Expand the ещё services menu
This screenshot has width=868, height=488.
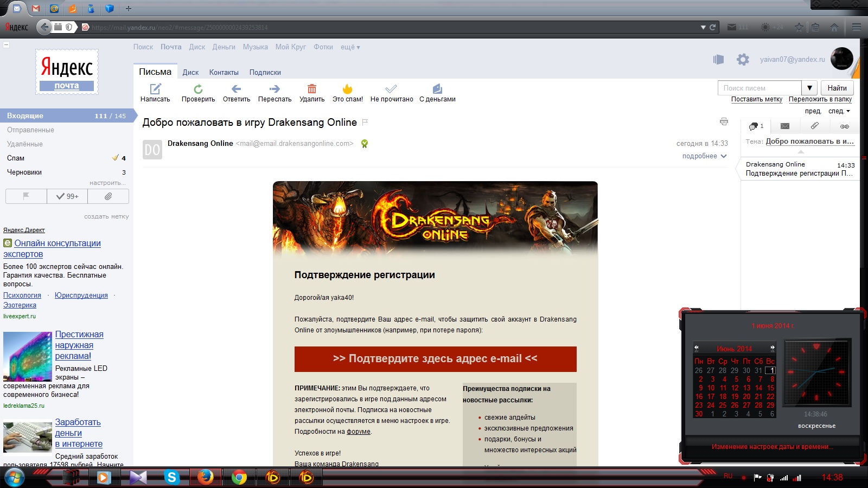click(350, 47)
